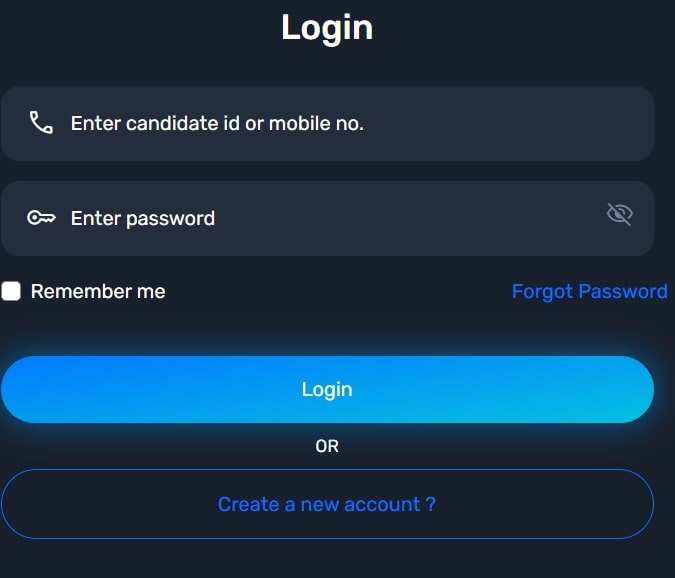Click the key icon beside password
The image size is (675, 578).
pyautogui.click(x=41, y=218)
